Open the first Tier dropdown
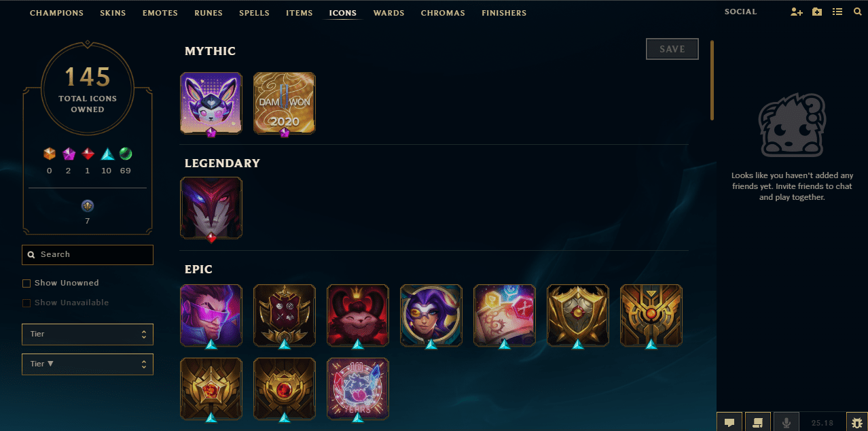The width and height of the screenshot is (868, 431). click(88, 334)
